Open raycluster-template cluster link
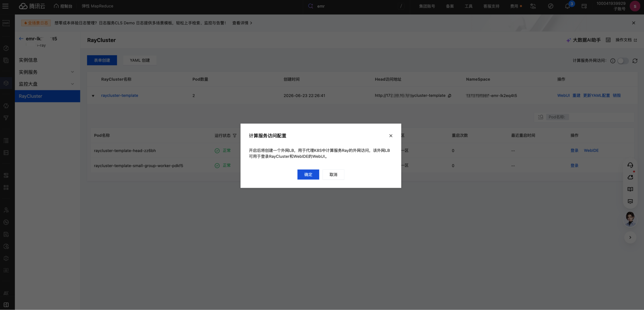The width and height of the screenshot is (644, 310). pyautogui.click(x=119, y=95)
